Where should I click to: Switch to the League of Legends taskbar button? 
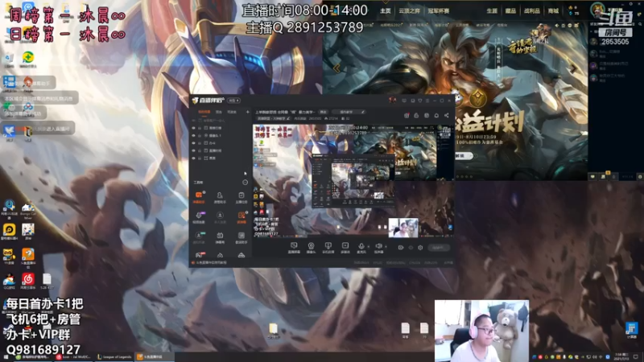pos(114,357)
